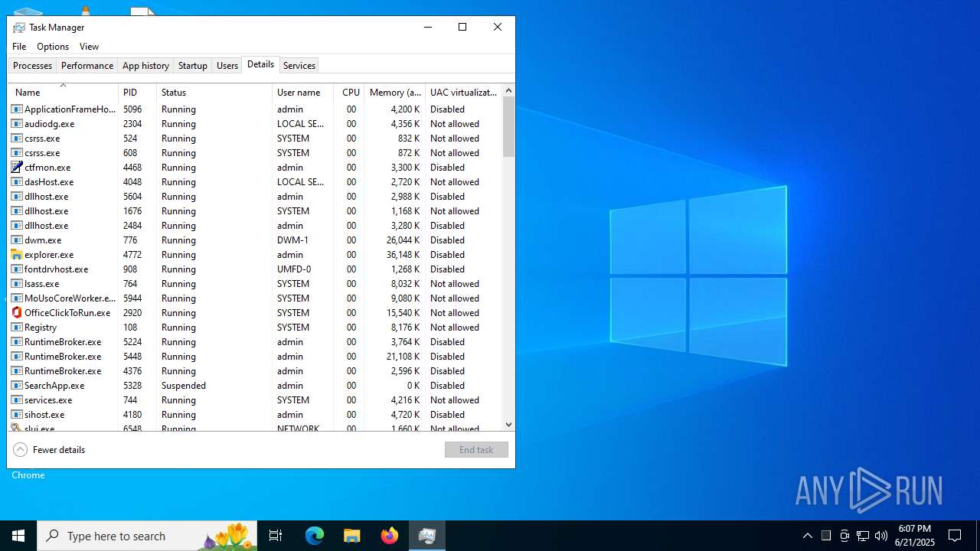
Task: Open the Options menu
Action: 53,47
